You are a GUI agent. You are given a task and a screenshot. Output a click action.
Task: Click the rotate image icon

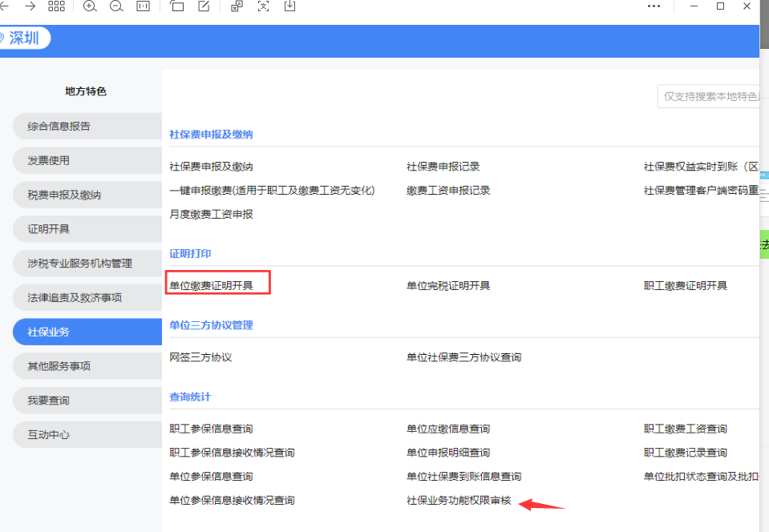coord(177,6)
